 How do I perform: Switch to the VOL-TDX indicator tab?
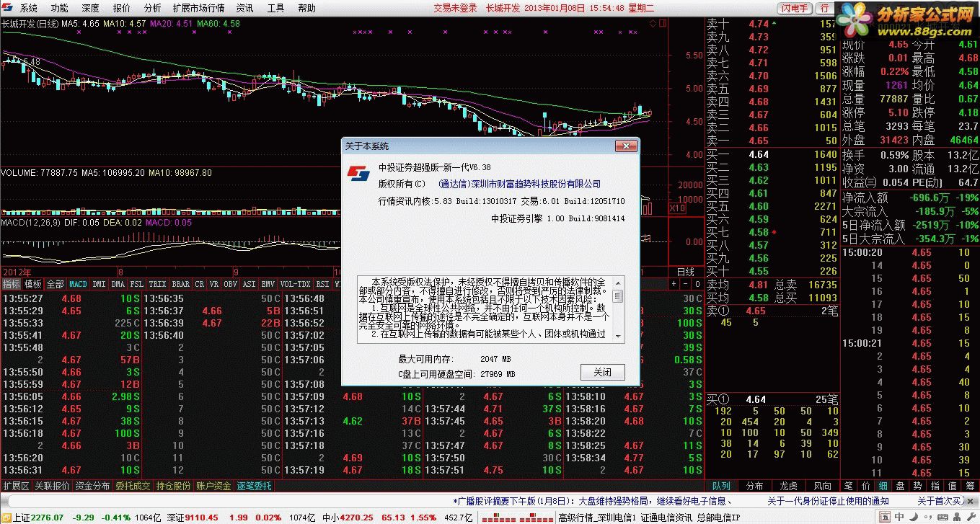296,284
